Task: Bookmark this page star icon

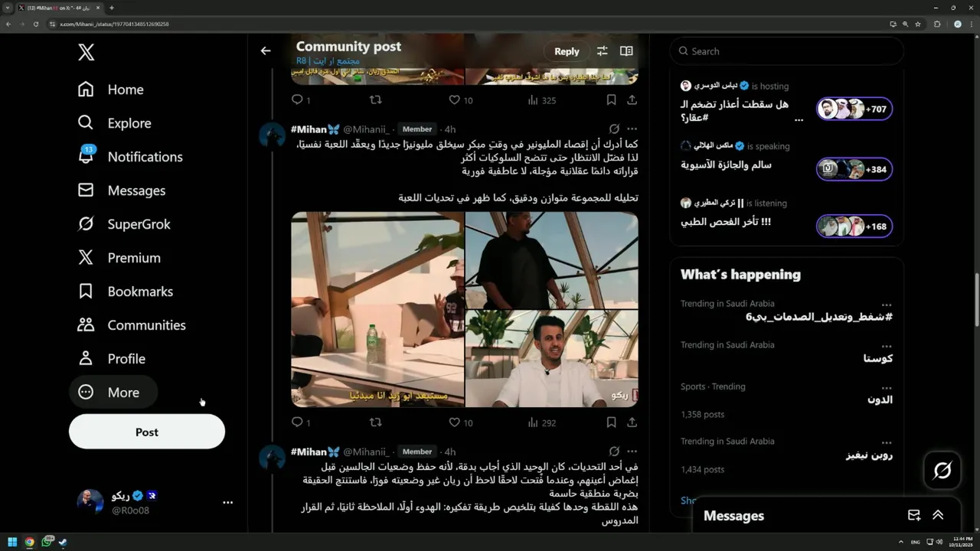Action: pyautogui.click(x=918, y=24)
